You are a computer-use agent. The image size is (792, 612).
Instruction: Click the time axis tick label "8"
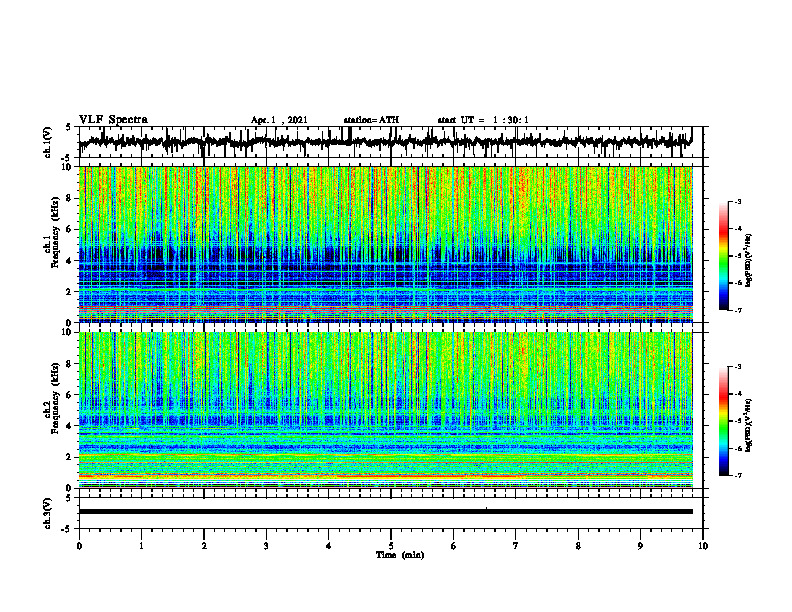(x=578, y=546)
